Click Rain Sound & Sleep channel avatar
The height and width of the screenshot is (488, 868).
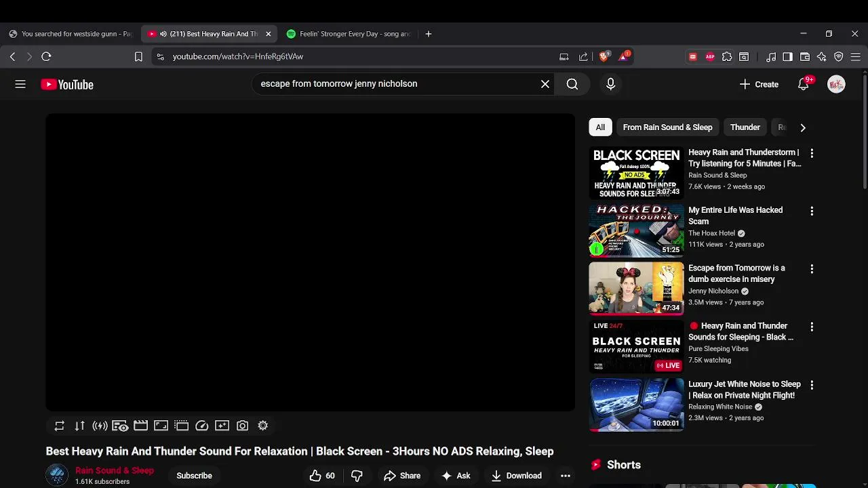pyautogui.click(x=57, y=475)
